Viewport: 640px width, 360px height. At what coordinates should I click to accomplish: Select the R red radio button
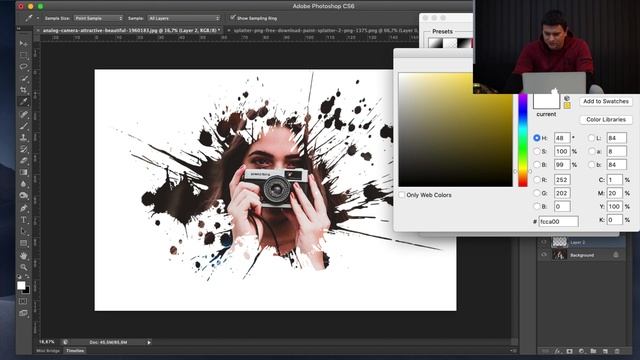pyautogui.click(x=537, y=180)
